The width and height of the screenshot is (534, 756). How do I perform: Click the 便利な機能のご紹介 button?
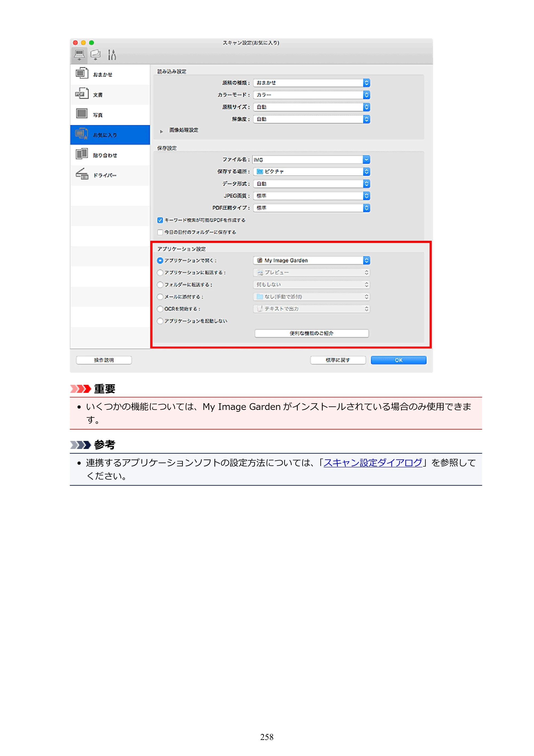point(311,334)
